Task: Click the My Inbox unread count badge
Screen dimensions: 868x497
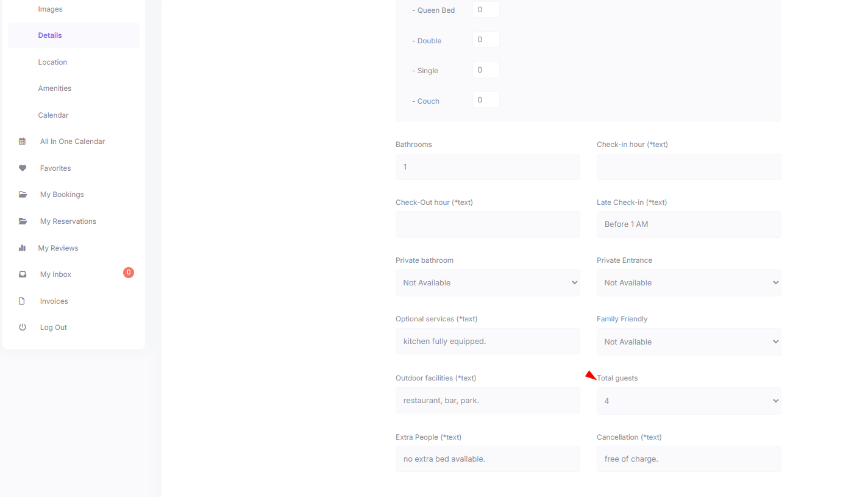Action: [129, 273]
